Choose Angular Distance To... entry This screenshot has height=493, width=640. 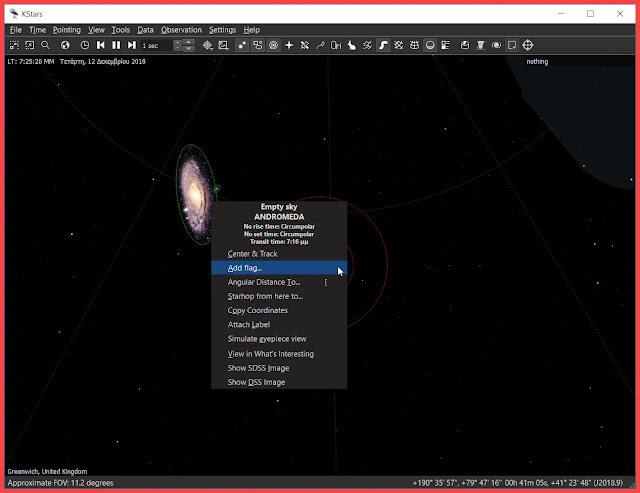click(279, 282)
